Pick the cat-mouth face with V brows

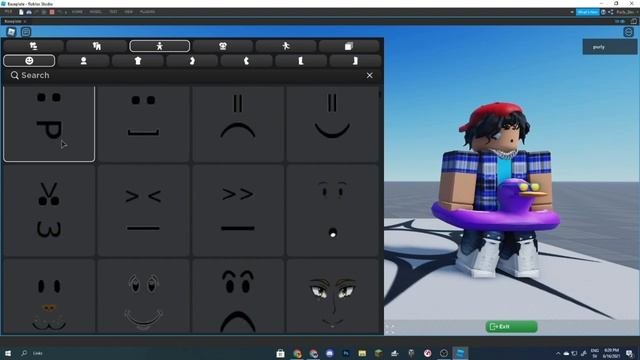click(x=49, y=210)
